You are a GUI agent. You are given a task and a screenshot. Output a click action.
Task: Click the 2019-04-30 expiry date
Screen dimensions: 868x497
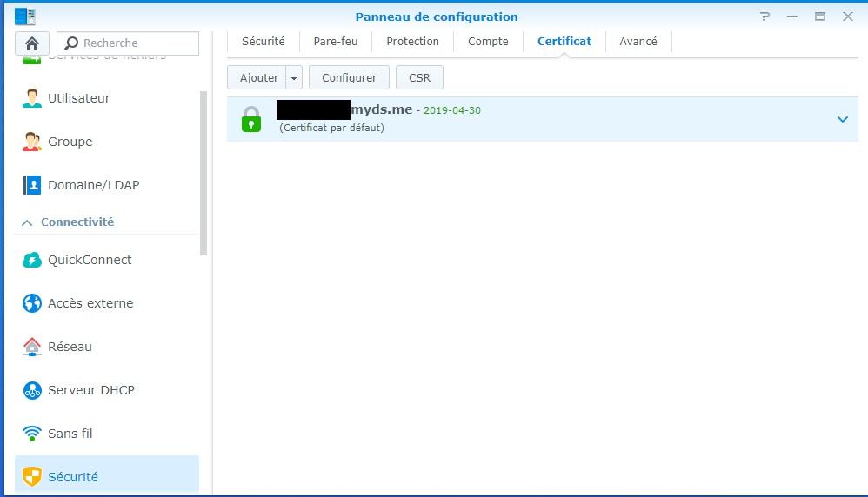[x=452, y=110]
